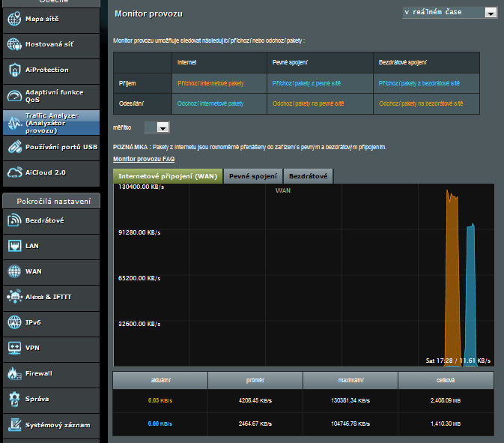
Task: Switch to the Bezdrátové graph tab
Action: 309,176
